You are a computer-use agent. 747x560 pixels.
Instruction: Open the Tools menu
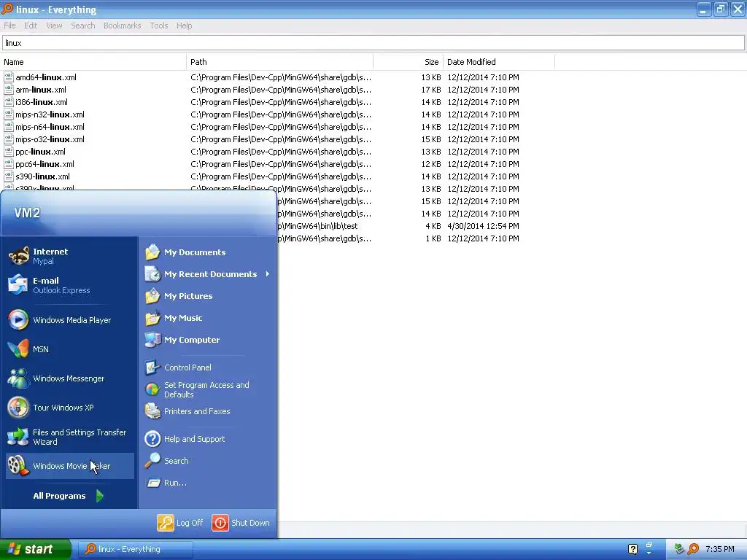point(158,26)
